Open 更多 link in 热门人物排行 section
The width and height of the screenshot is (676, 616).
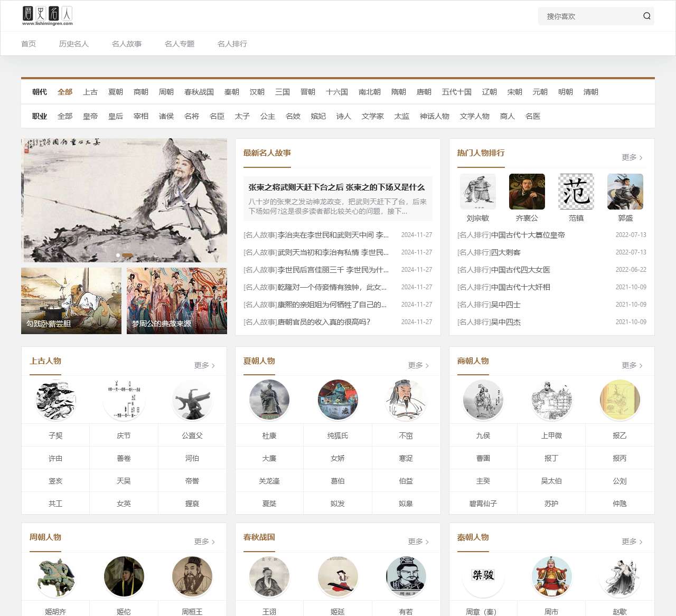[630, 157]
